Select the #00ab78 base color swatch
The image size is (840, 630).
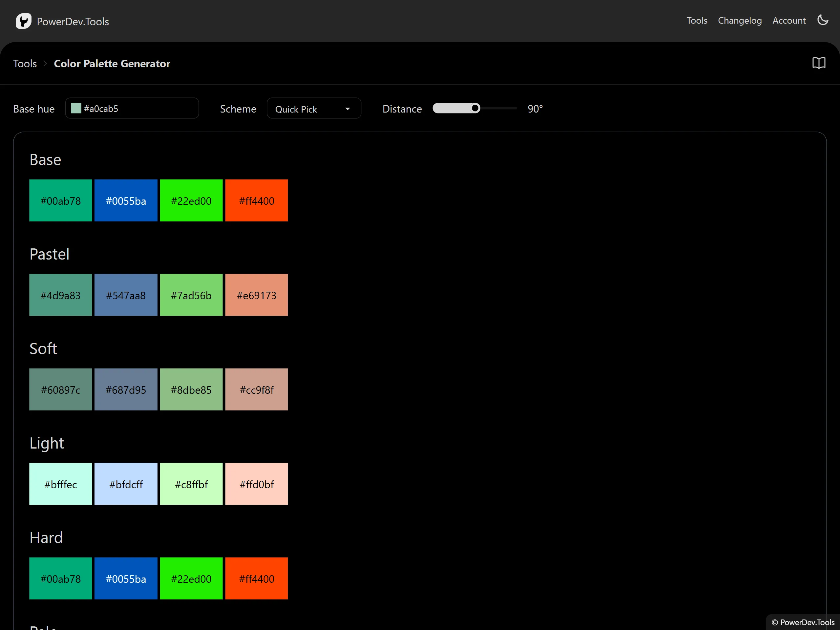pos(60,200)
